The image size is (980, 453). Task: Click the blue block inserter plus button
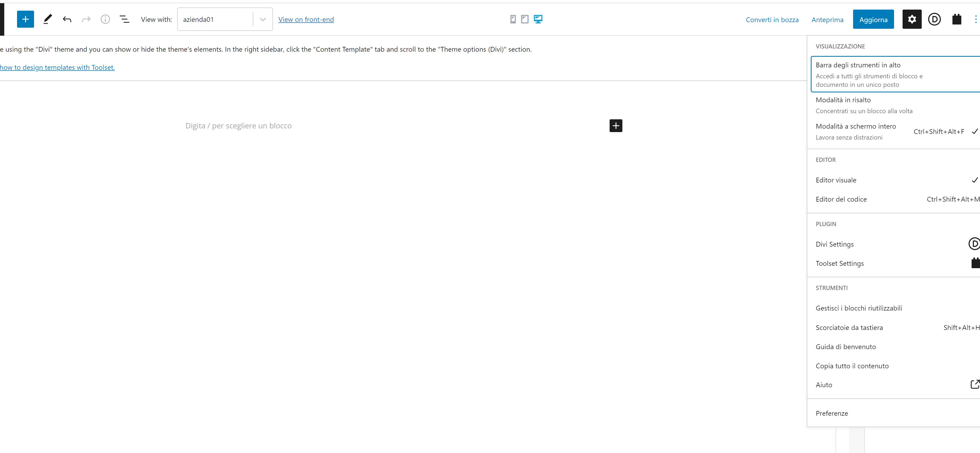26,19
